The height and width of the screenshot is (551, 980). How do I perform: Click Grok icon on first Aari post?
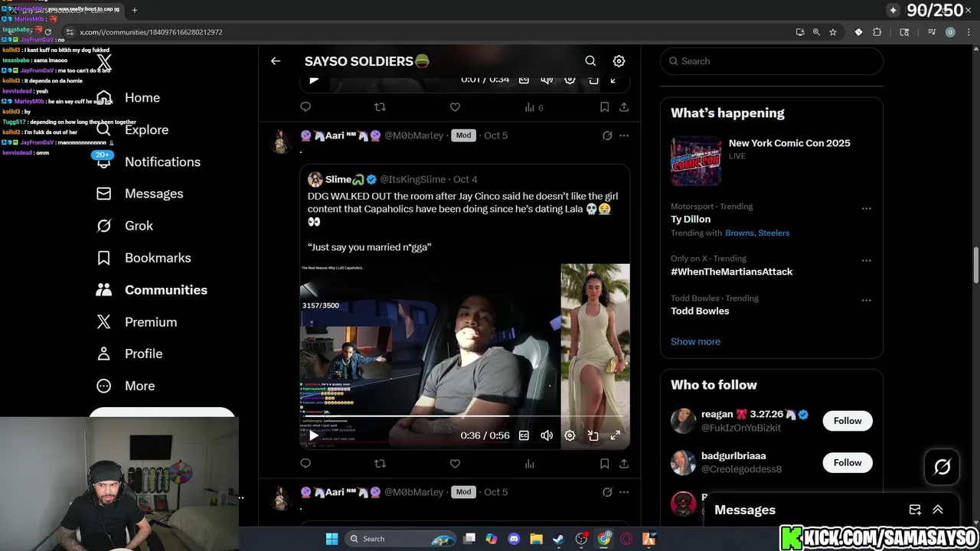click(x=607, y=135)
